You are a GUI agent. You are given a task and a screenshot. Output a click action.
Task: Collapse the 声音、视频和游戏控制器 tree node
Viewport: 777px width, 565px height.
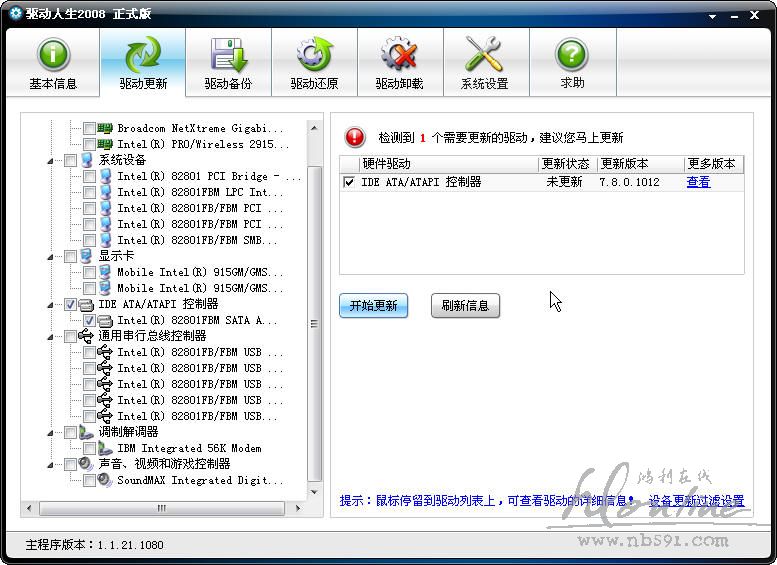[x=51, y=465]
